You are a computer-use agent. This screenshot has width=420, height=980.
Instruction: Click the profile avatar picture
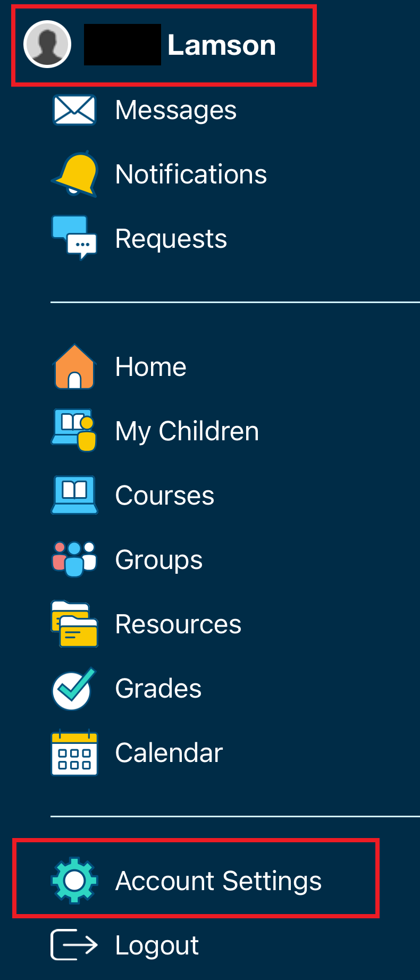tap(47, 45)
